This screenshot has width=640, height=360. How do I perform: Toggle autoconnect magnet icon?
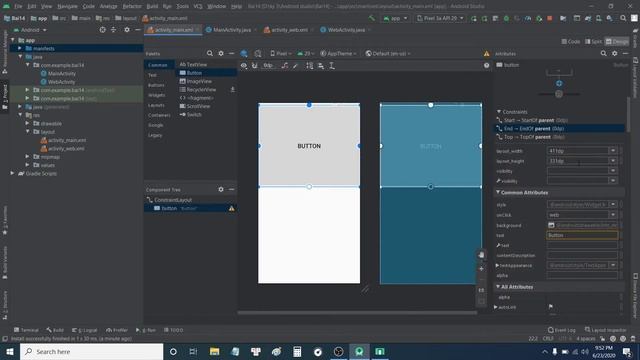(x=254, y=66)
